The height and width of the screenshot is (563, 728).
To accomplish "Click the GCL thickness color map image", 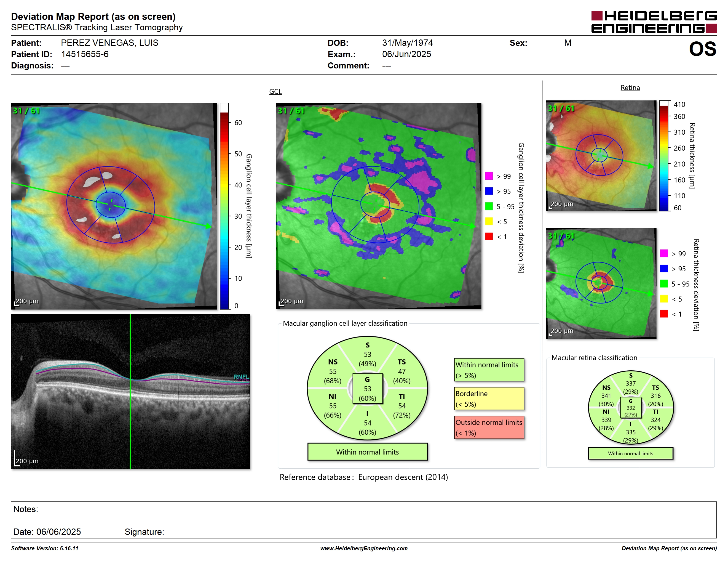I will click(114, 206).
